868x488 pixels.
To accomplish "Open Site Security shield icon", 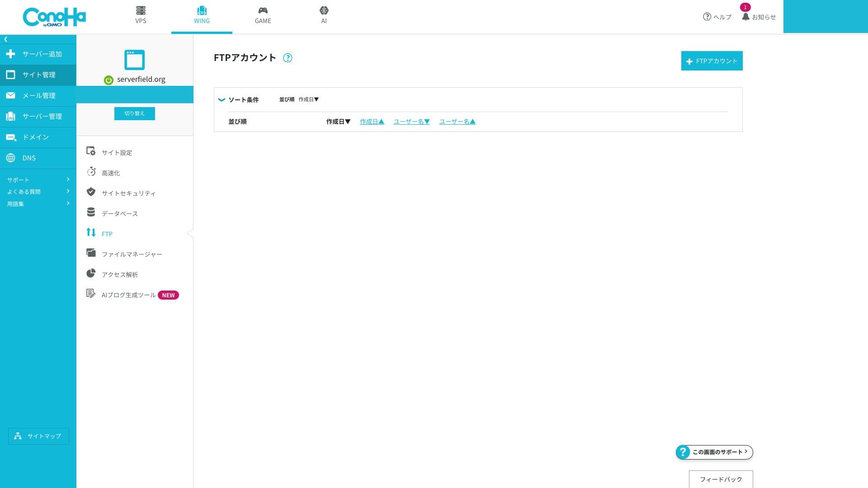I will point(91,192).
